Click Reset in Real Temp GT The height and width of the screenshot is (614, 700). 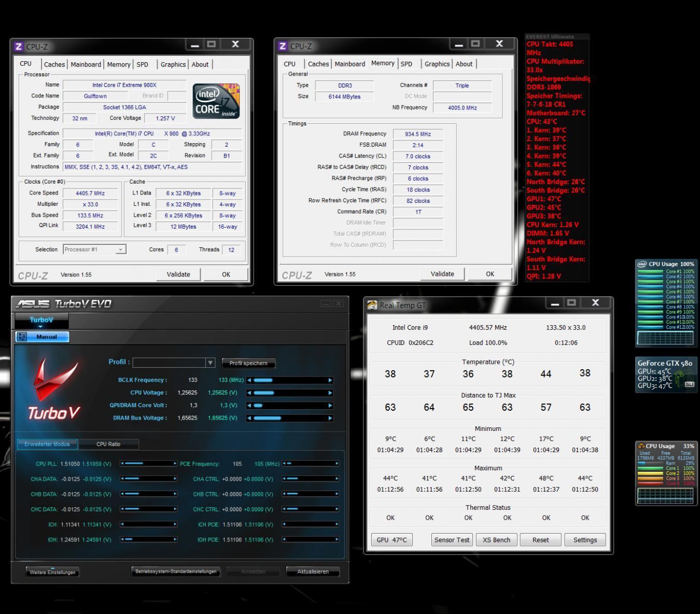point(540,540)
